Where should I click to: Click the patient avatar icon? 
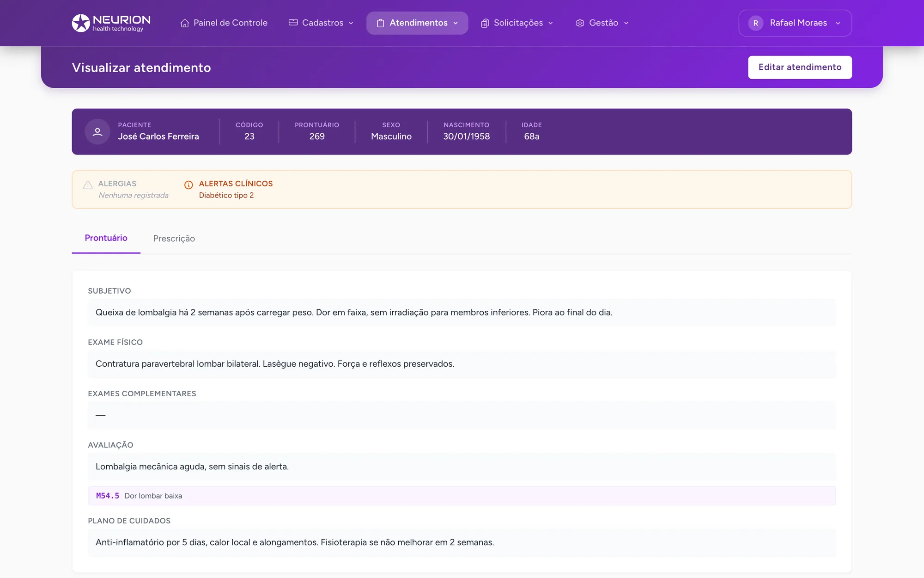[x=97, y=132]
